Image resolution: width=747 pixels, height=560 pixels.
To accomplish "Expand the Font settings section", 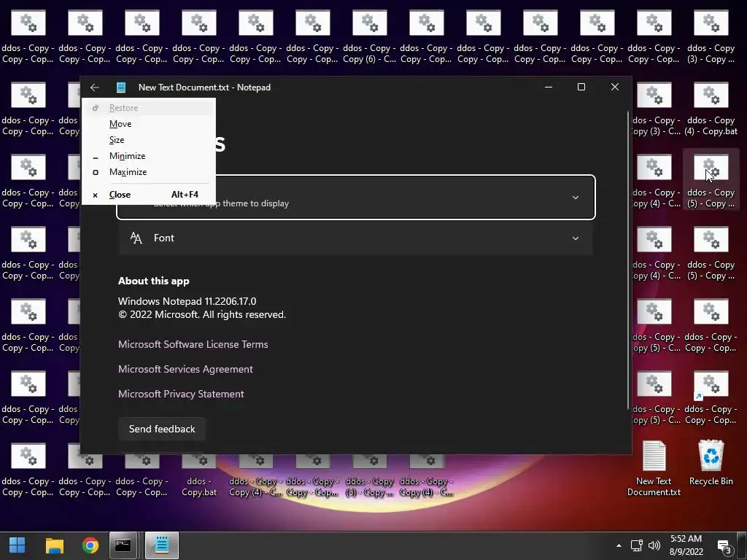I will click(356, 238).
